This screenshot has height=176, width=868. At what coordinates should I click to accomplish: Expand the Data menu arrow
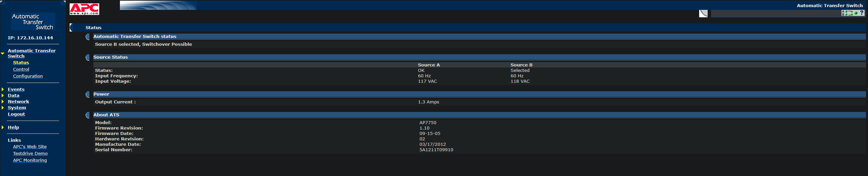(3, 96)
